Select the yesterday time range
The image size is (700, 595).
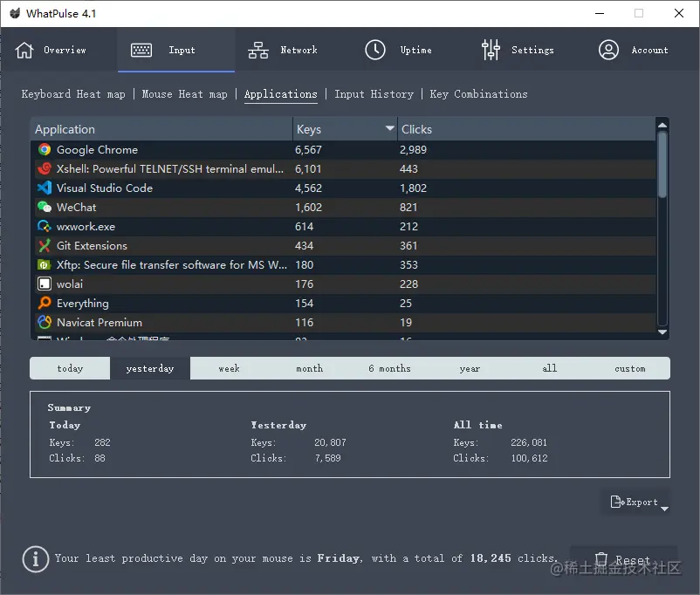[x=150, y=368]
